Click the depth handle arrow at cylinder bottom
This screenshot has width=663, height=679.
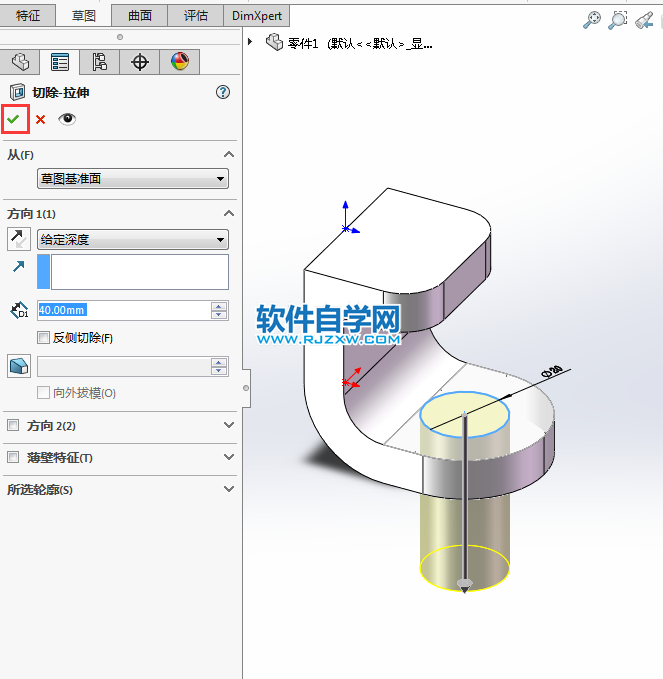pyautogui.click(x=464, y=585)
